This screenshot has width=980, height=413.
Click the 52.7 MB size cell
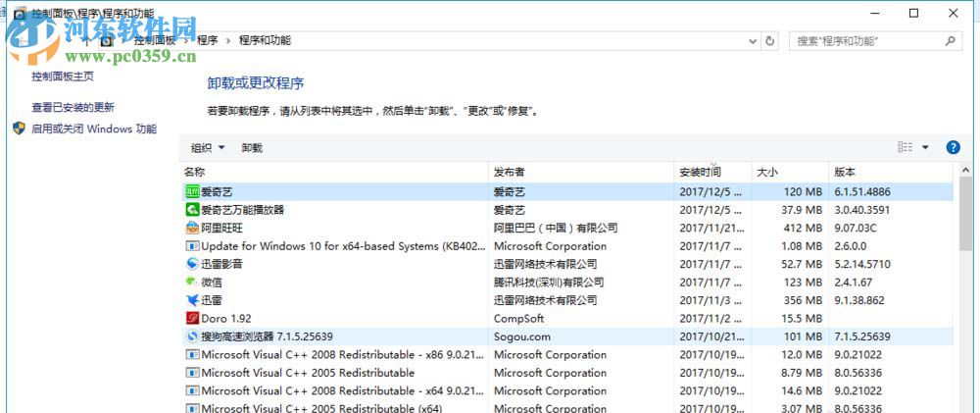point(802,264)
